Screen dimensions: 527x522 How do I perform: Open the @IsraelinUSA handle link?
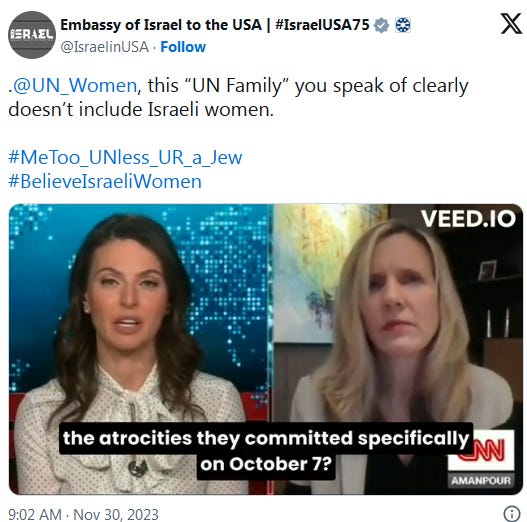(x=105, y=47)
